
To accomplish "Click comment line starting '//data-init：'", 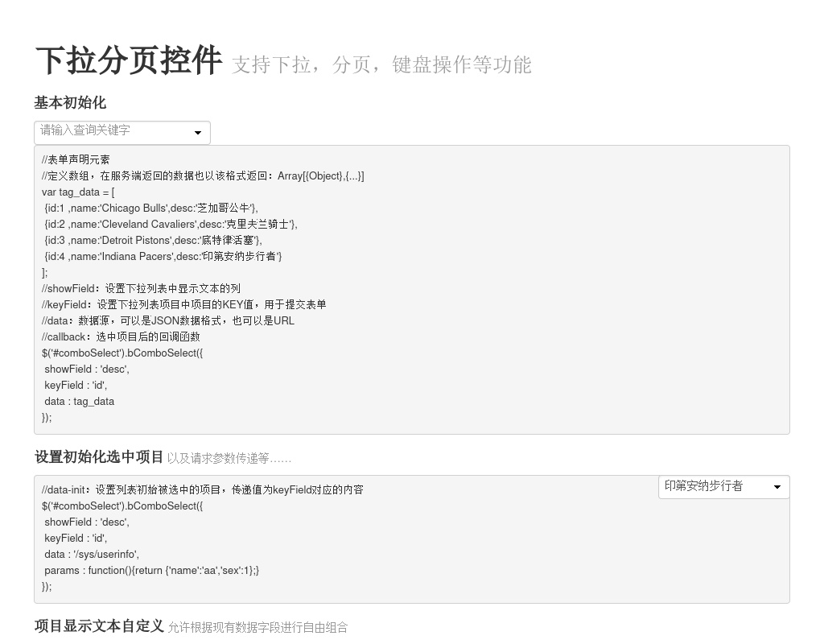I will pyautogui.click(x=202, y=490).
